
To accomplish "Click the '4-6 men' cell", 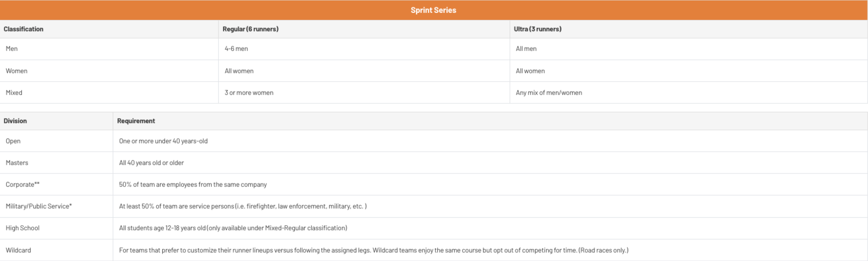I will tap(236, 49).
